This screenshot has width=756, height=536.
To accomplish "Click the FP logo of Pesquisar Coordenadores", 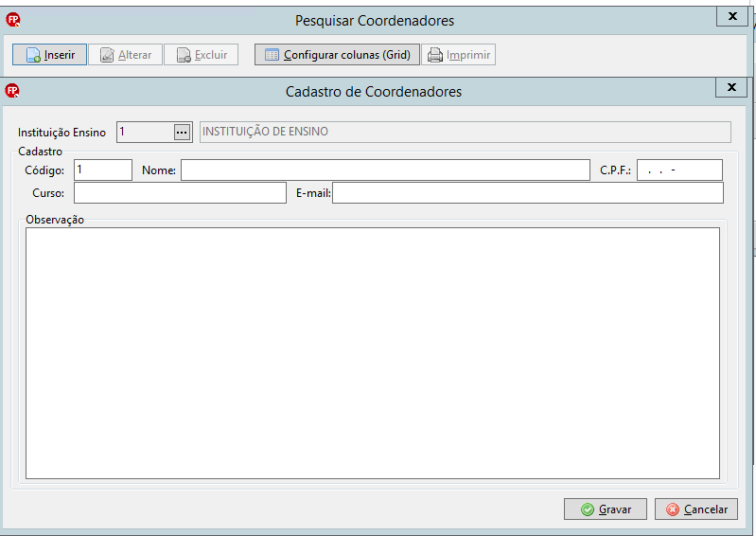I will point(13,20).
